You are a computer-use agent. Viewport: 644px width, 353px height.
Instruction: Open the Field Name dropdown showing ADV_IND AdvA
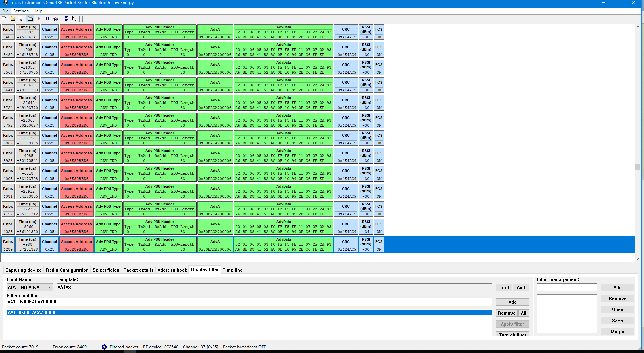27,287
